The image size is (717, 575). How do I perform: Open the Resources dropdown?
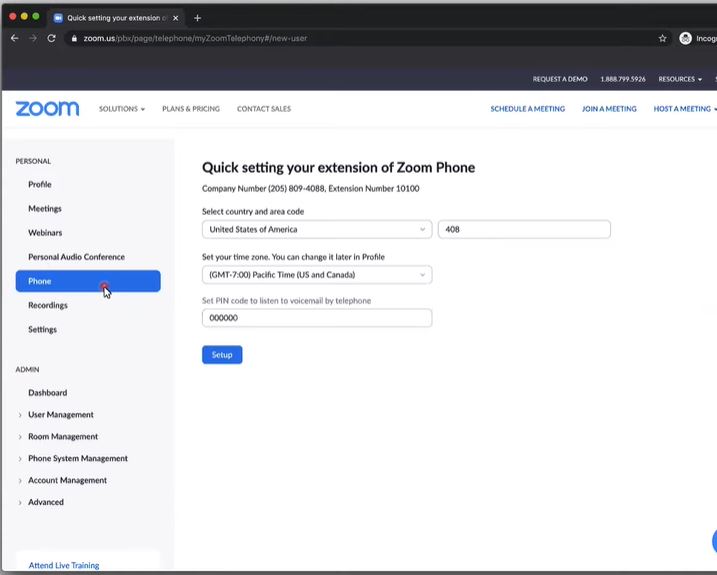680,79
